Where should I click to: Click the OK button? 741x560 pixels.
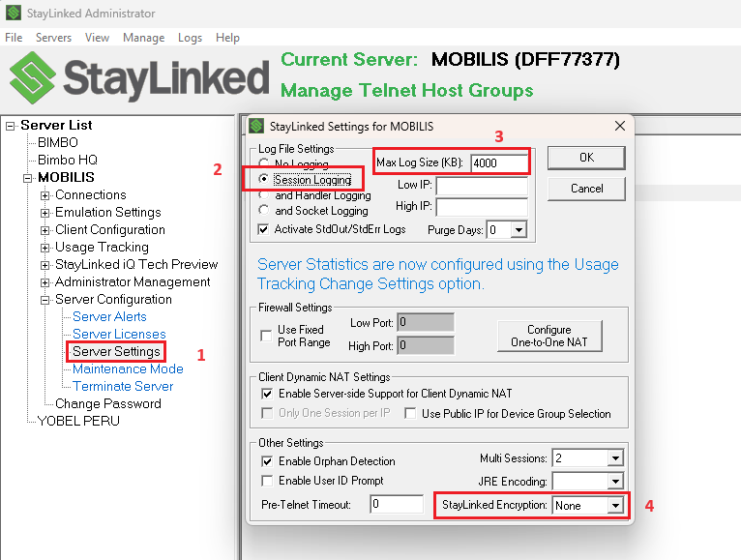[586, 158]
